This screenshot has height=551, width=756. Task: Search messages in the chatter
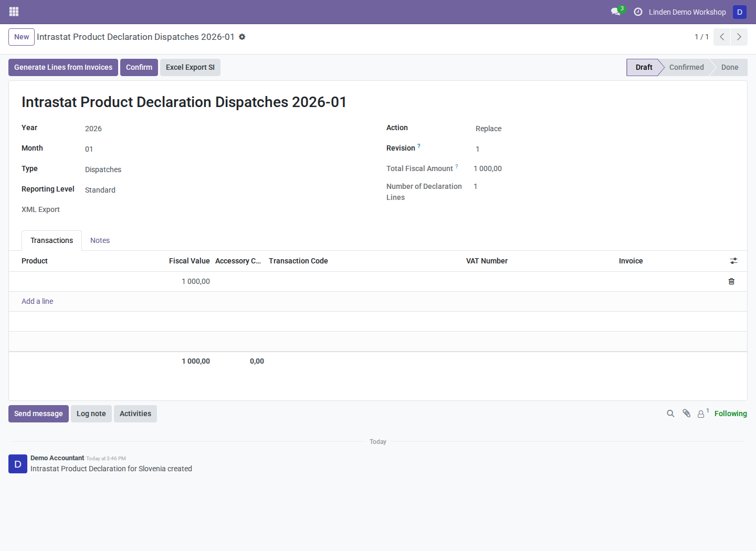pyautogui.click(x=670, y=414)
